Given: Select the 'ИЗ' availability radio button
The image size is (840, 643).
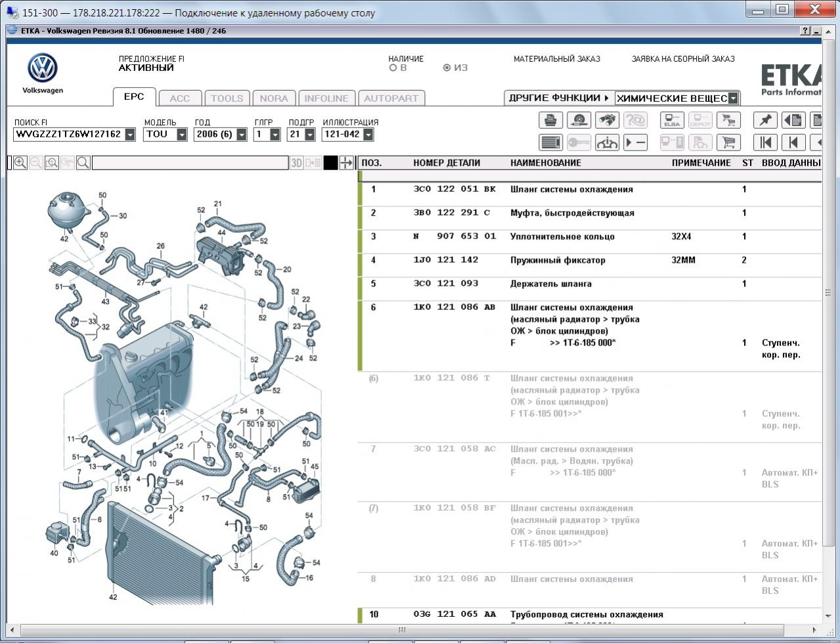Looking at the screenshot, I should pyautogui.click(x=447, y=68).
